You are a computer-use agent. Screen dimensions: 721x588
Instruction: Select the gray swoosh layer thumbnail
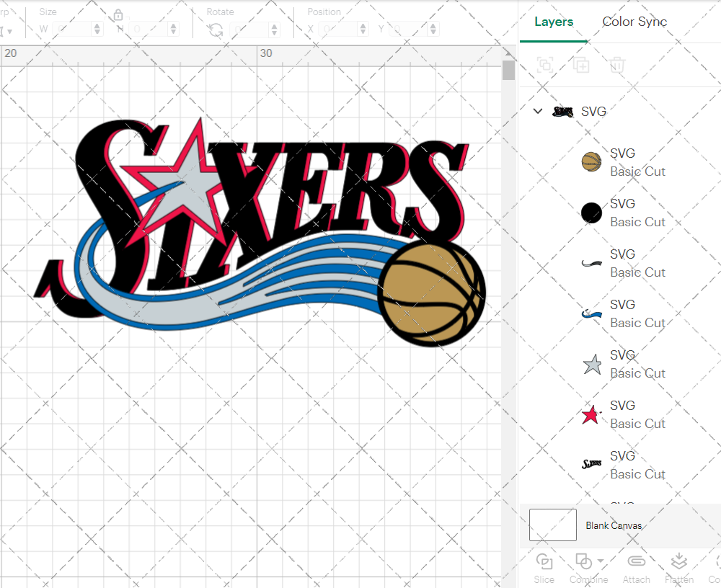click(591, 264)
